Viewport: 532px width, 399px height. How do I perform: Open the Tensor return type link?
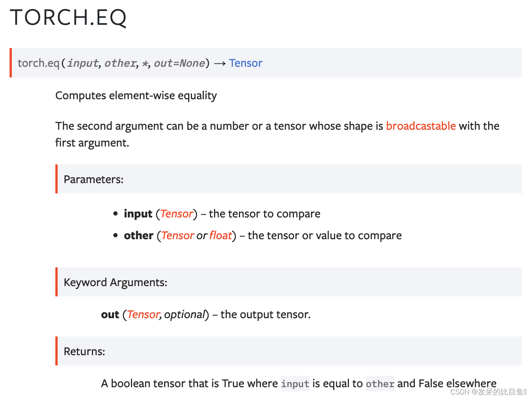245,63
